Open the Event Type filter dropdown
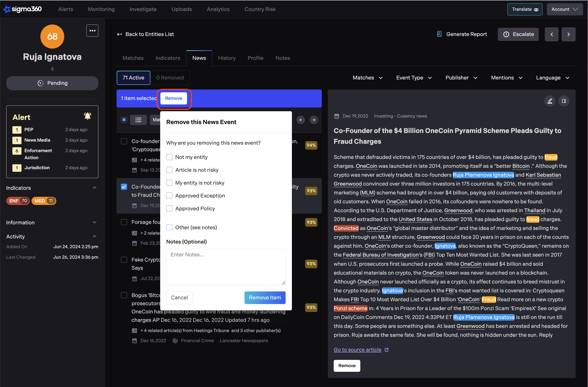The image size is (588, 387). pyautogui.click(x=414, y=78)
